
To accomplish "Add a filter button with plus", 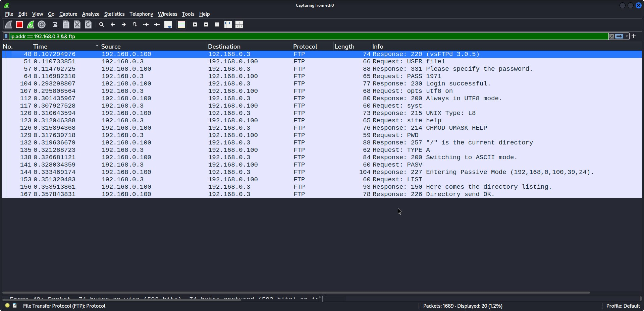I will pos(634,36).
